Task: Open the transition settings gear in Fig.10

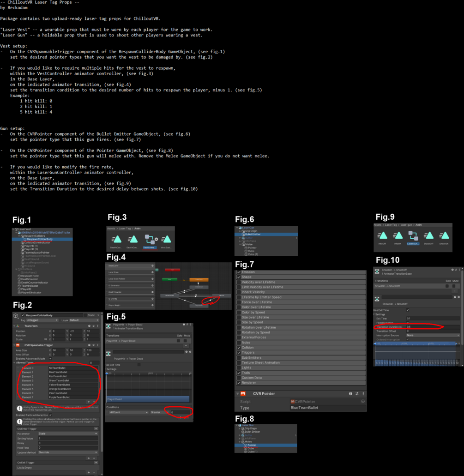Action: (458, 297)
